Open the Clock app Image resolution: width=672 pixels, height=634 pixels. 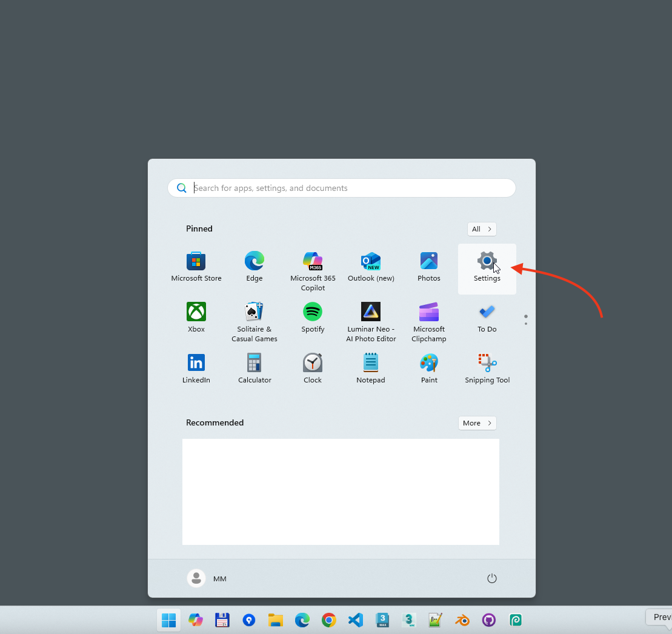pos(313,369)
